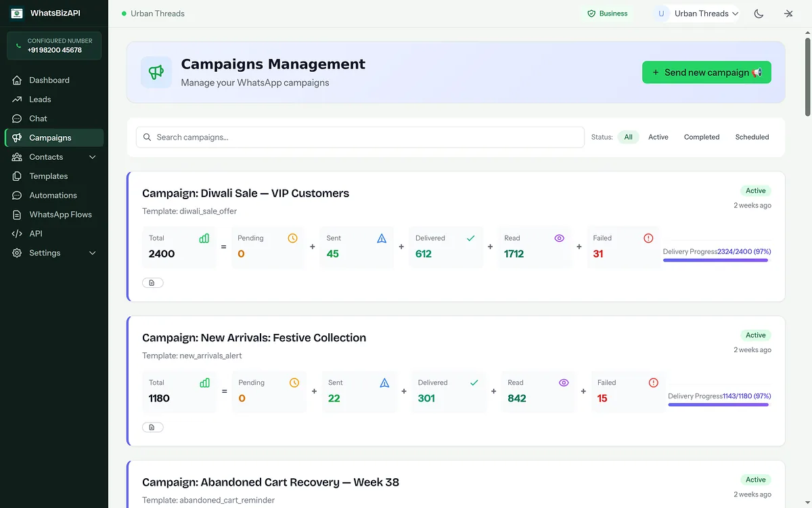
Task: Click the Pending clock icon in New Arrivals
Action: pyautogui.click(x=294, y=383)
